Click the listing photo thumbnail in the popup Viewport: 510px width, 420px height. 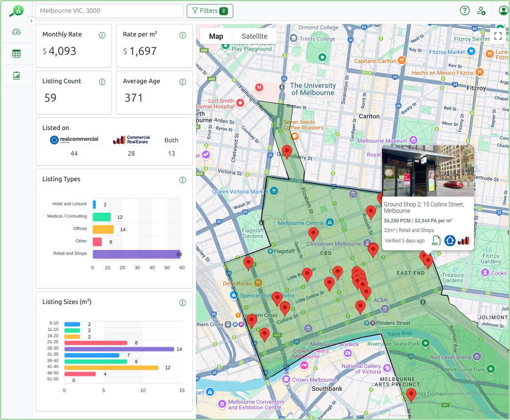tap(428, 170)
